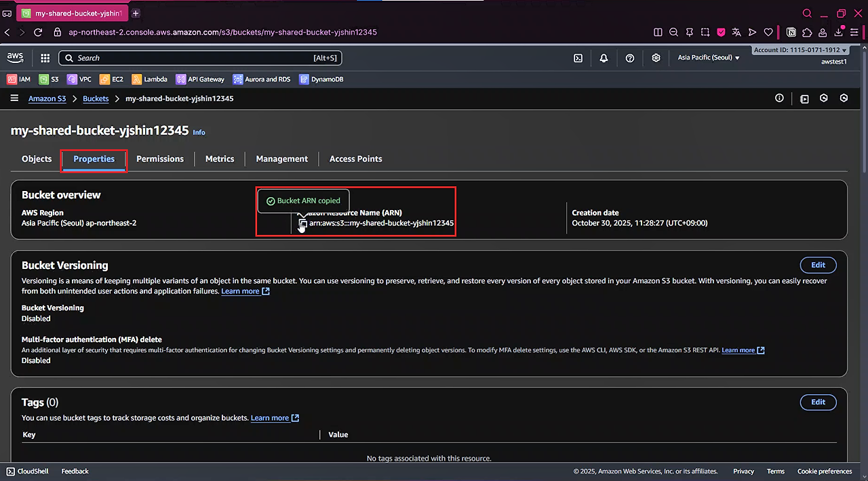Image resolution: width=868 pixels, height=481 pixels.
Task: Go to the AWS console home logo
Action: pos(15,58)
